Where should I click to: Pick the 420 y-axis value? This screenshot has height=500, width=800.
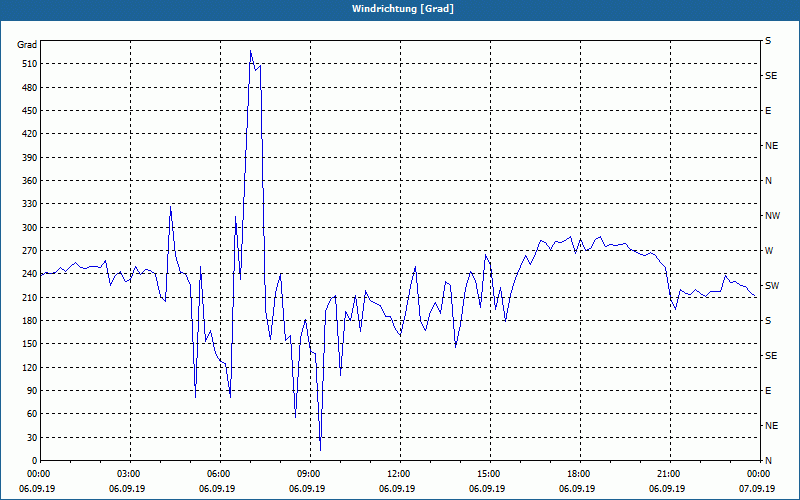tap(30, 134)
